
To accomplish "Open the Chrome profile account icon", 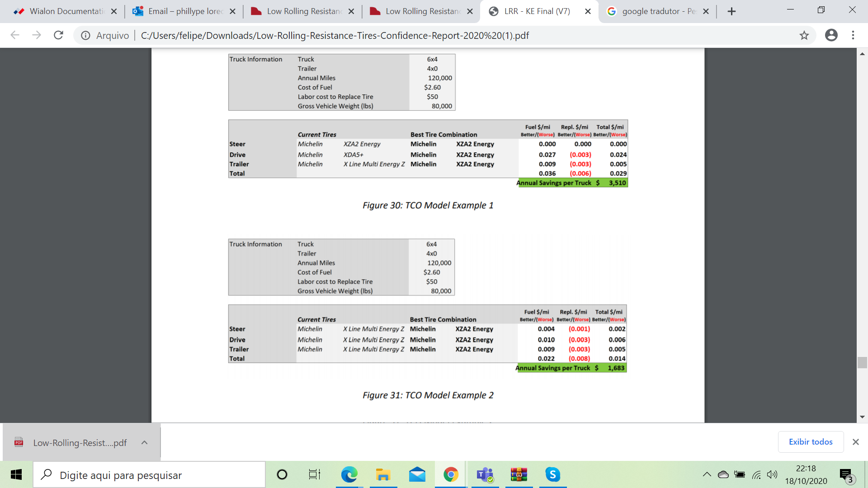I will click(831, 35).
